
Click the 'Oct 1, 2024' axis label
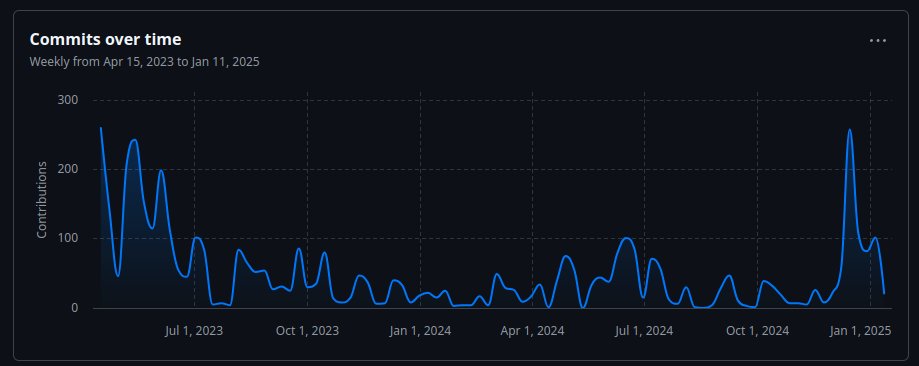coord(757,331)
